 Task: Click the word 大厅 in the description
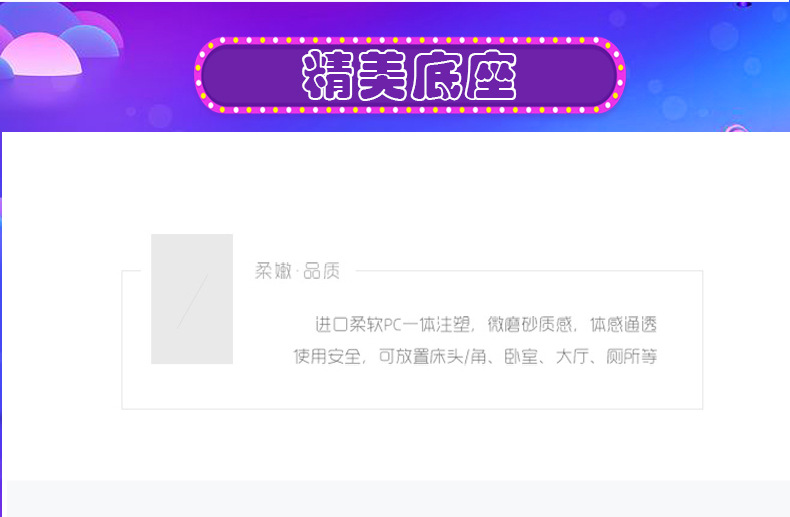click(572, 357)
